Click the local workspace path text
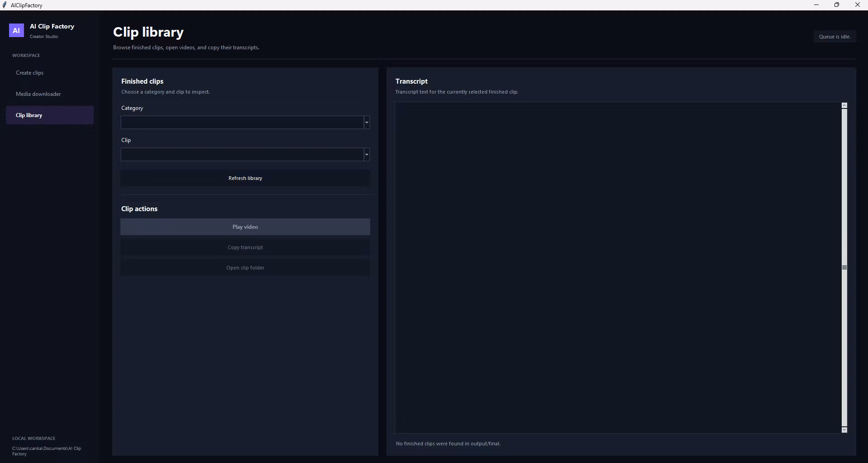 coord(47,451)
